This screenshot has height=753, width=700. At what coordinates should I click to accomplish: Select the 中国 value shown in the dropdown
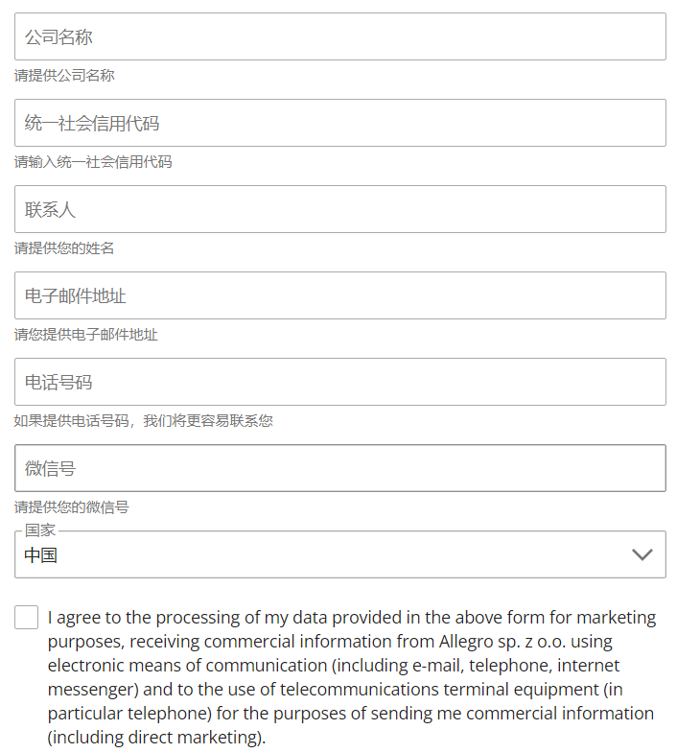tap(41, 555)
